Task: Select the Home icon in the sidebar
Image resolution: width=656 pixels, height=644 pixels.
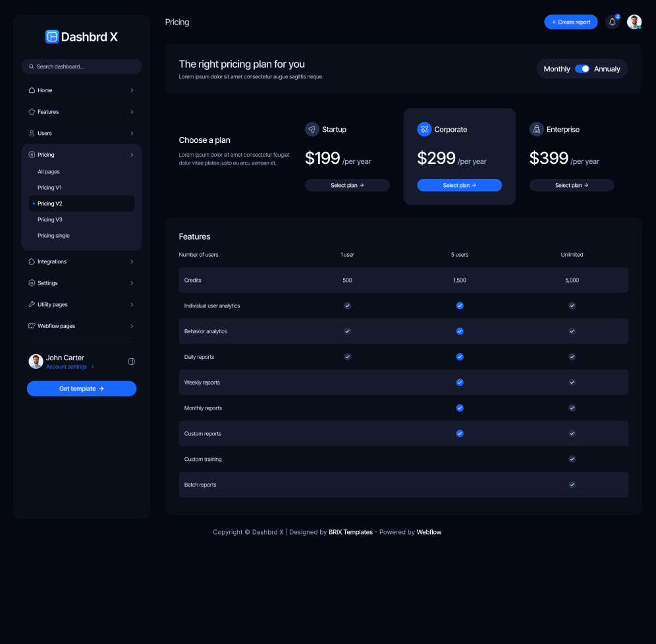Action: pyautogui.click(x=32, y=90)
